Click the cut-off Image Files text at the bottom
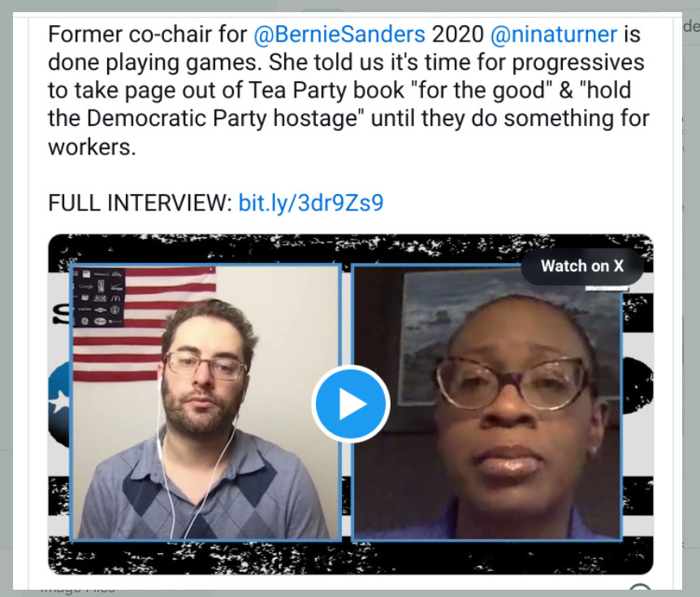 click(x=78, y=589)
